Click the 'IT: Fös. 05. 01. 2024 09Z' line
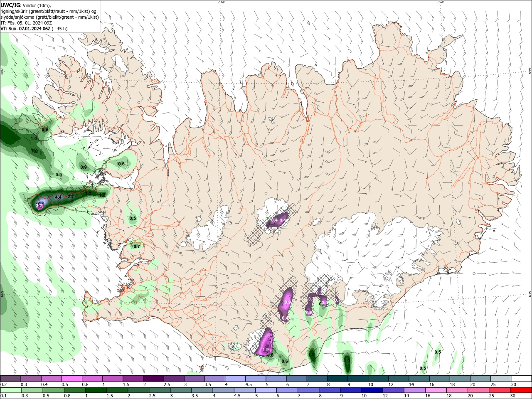 [26, 23]
